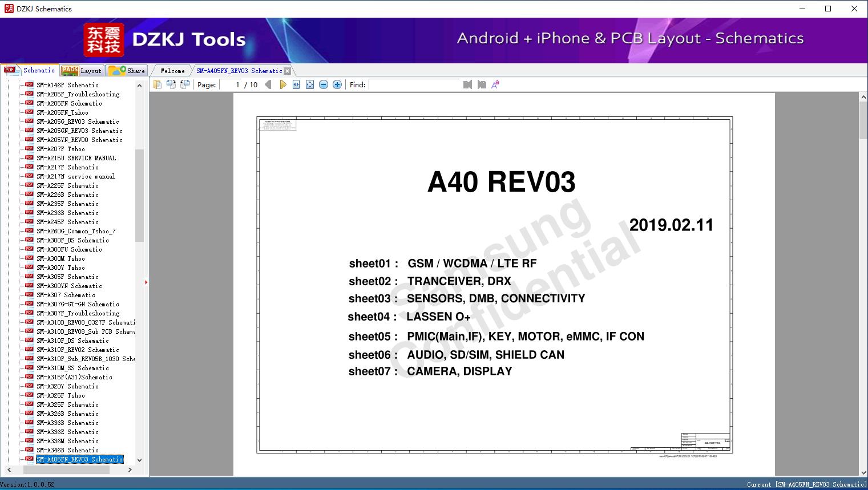Go to the previous page

coord(268,84)
